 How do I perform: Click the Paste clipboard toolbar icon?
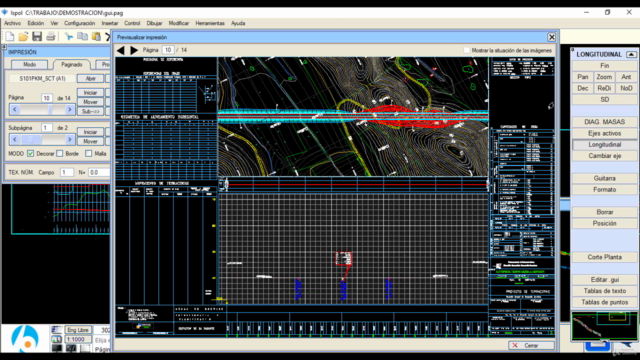tap(96, 37)
